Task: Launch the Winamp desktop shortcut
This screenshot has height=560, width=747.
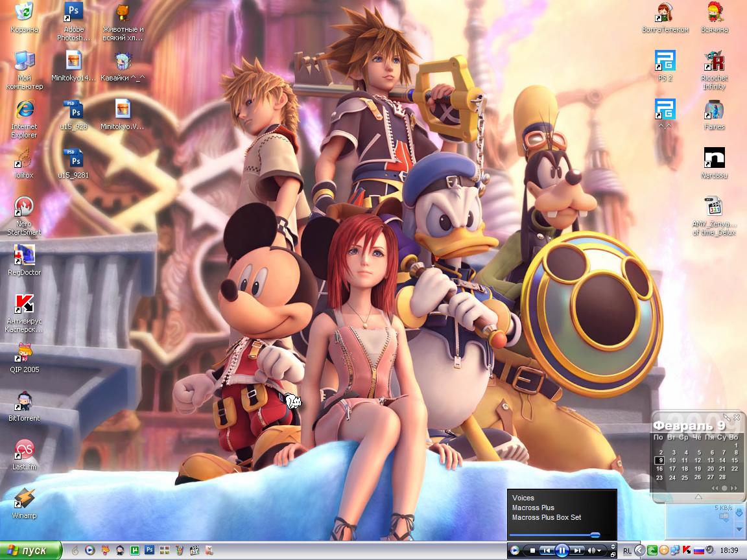Action: click(24, 504)
